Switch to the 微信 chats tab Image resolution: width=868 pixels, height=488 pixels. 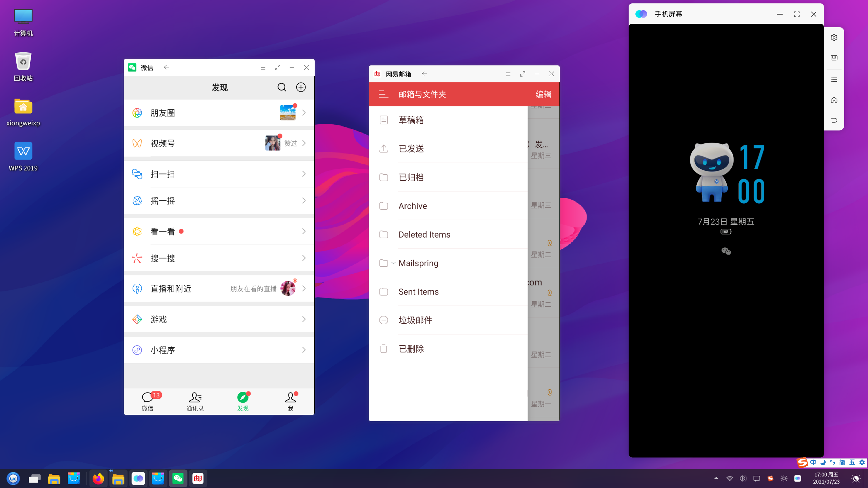[147, 401]
